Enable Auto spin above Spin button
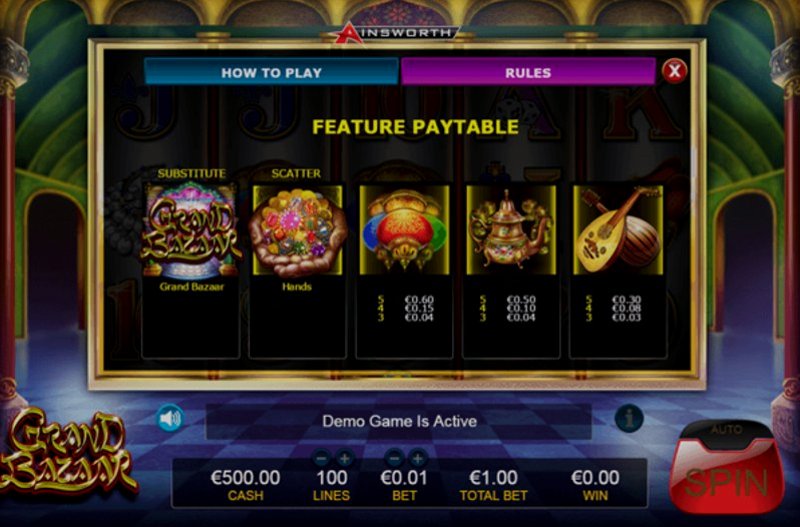The height and width of the screenshot is (527, 800). click(727, 430)
